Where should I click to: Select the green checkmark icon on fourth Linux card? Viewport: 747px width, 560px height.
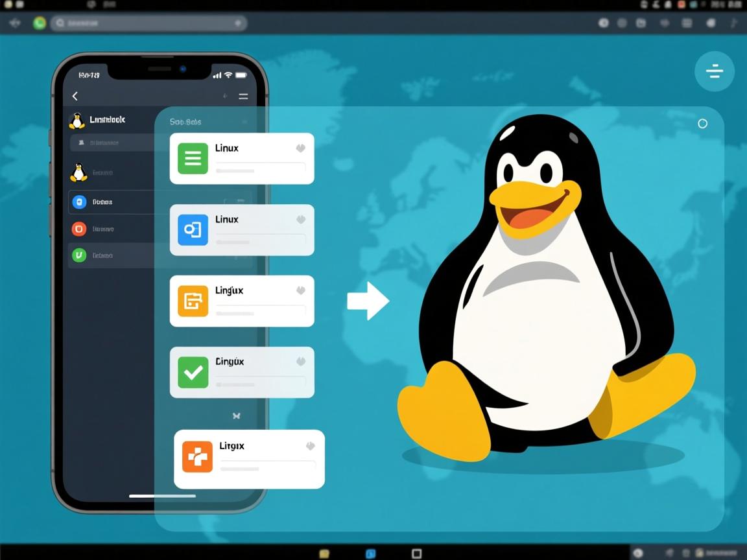(x=192, y=372)
